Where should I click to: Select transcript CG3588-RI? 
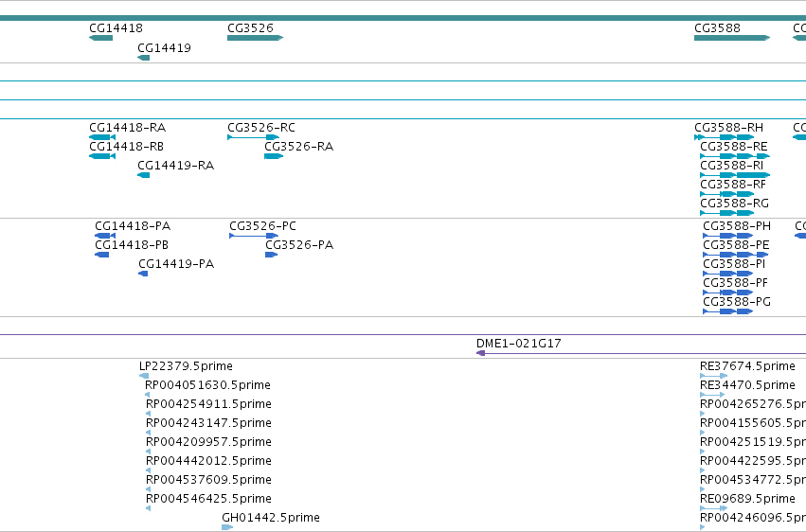[735, 175]
